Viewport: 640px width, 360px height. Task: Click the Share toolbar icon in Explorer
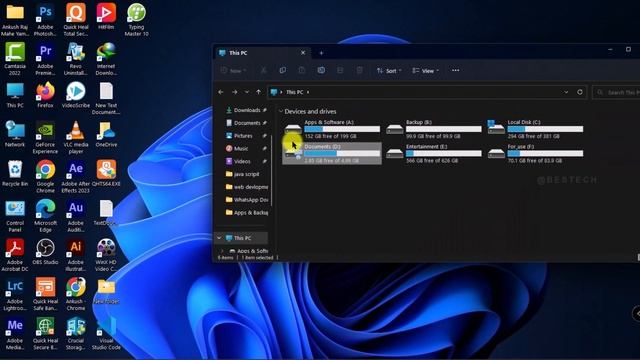340,70
